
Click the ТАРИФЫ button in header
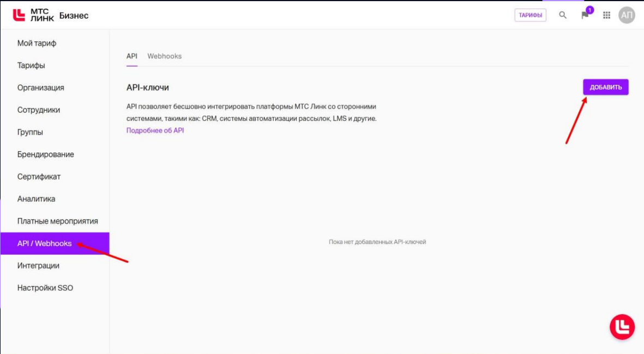tap(530, 15)
